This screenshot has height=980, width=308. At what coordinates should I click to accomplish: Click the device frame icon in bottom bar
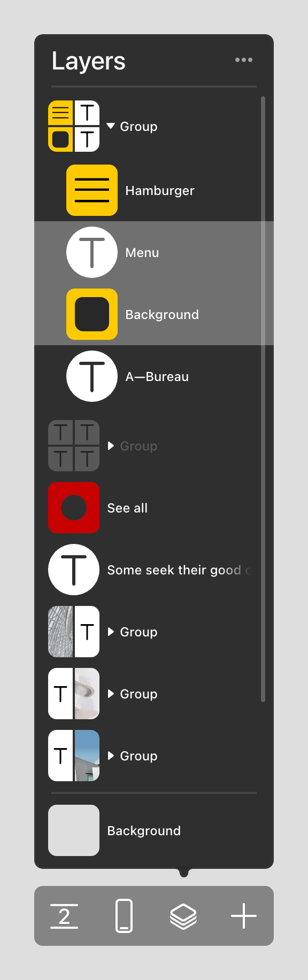(x=124, y=916)
